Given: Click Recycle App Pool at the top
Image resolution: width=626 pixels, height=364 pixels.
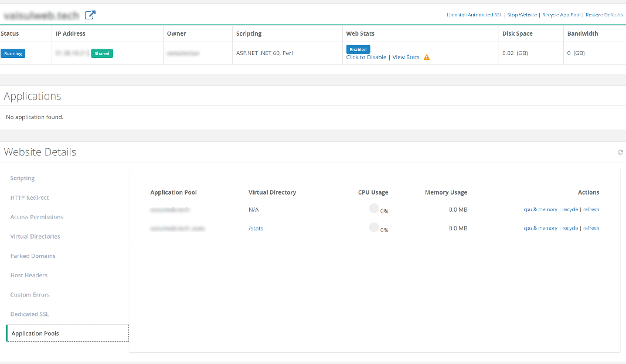Looking at the screenshot, I should coord(561,15).
